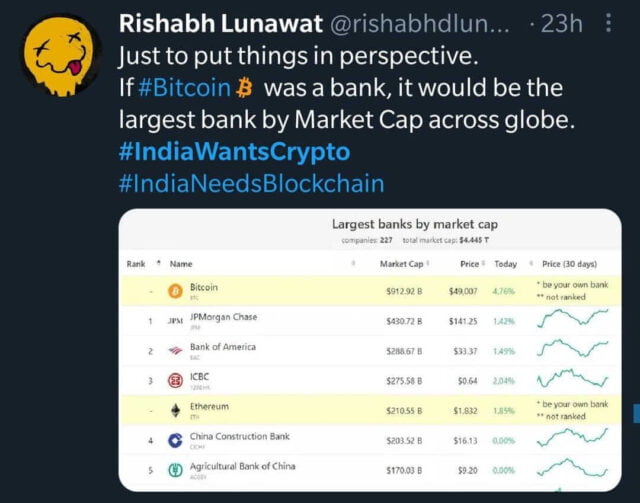Click the Bank of America logo
This screenshot has height=503, width=640.
click(175, 351)
